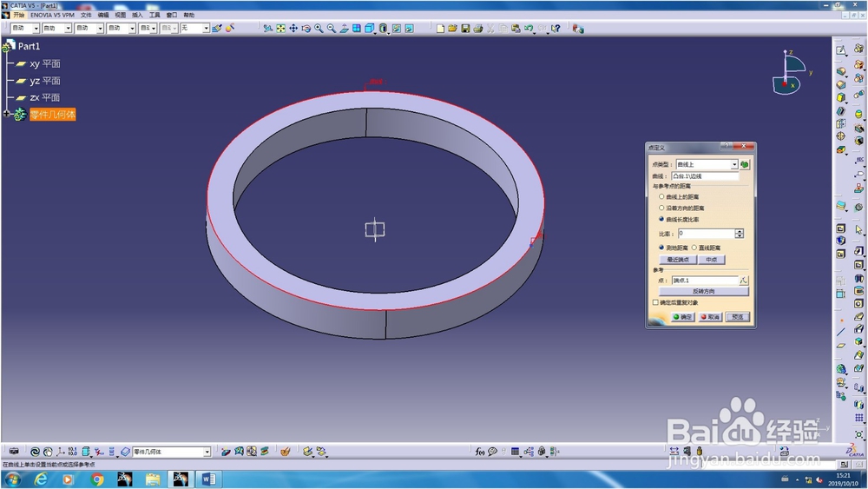Click the Open file folder icon

click(452, 29)
